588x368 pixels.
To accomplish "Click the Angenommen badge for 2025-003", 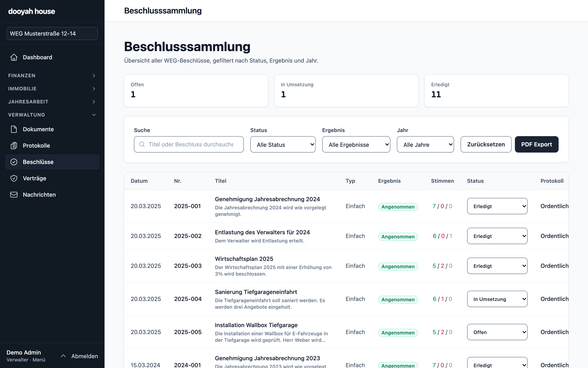I will pos(398,267).
